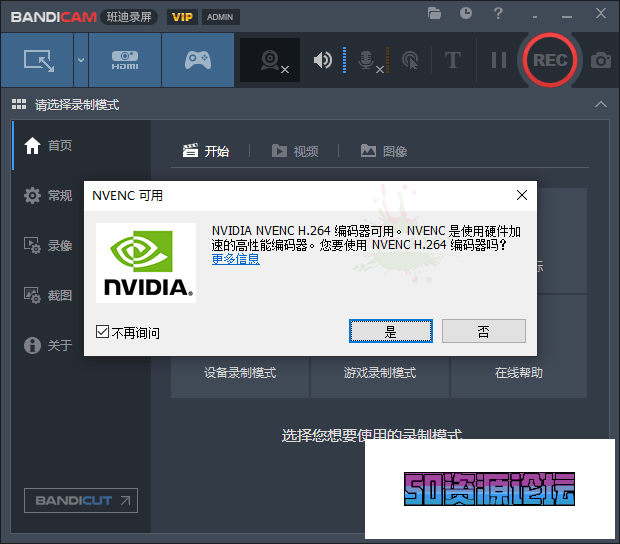Take a screenshot with camera icon
The width and height of the screenshot is (620, 544).
(601, 60)
